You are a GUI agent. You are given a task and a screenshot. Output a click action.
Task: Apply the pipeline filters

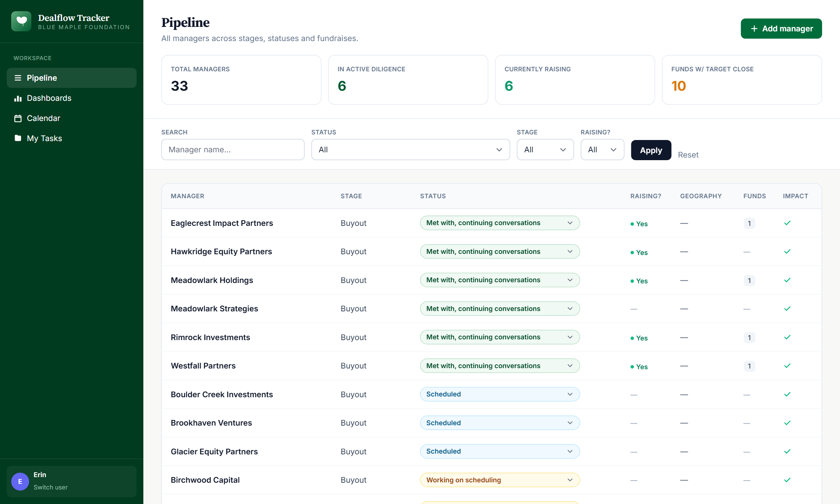(651, 150)
